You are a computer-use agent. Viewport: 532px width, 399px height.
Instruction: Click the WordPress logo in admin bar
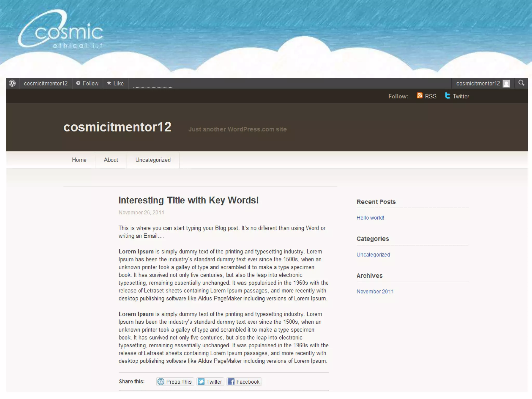(12, 83)
